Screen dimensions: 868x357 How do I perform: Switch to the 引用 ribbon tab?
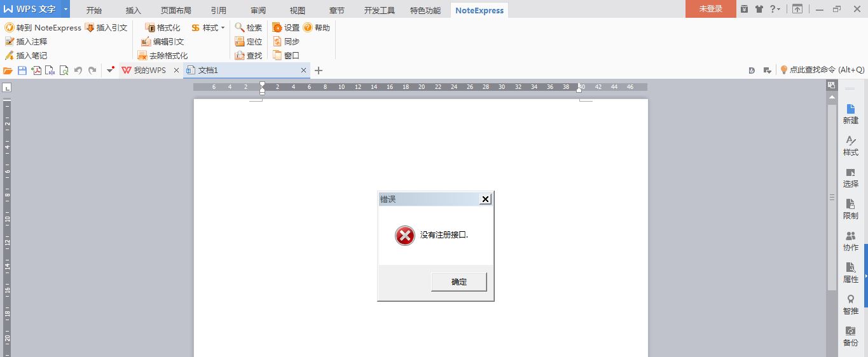(219, 10)
